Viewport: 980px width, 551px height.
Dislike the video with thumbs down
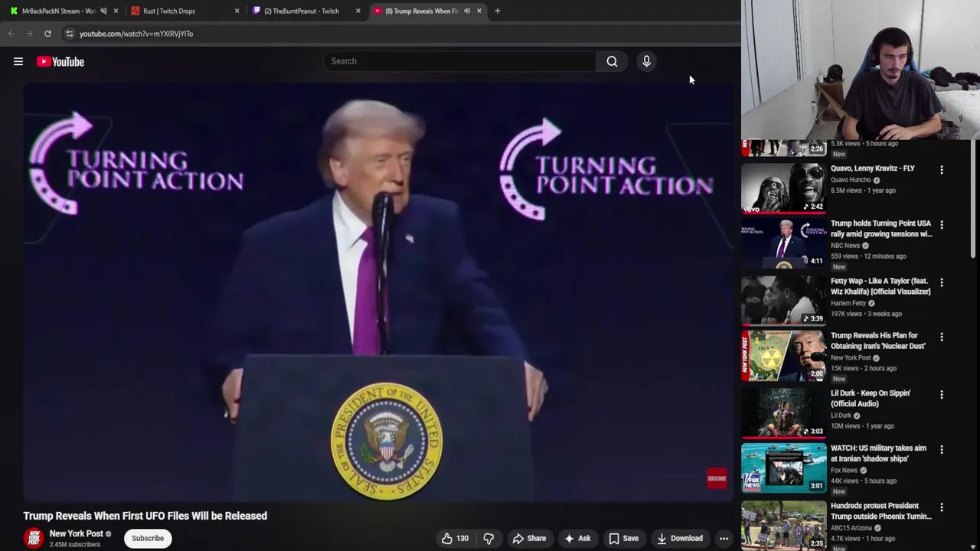coord(488,538)
